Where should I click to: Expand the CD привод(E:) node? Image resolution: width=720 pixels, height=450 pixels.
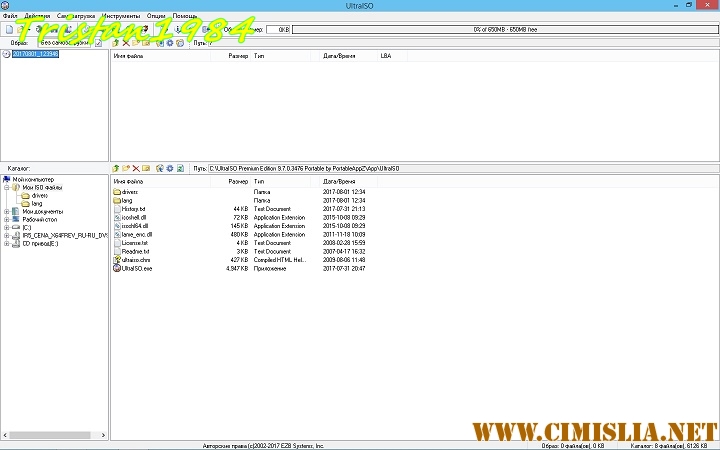pyautogui.click(x=7, y=244)
